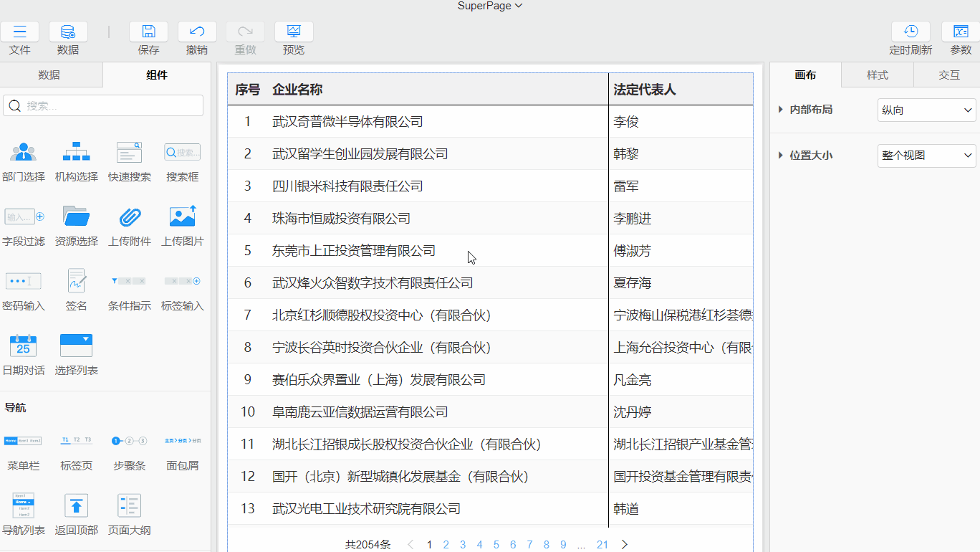The width and height of the screenshot is (980, 552).
Task: Select the 标签输入 component icon
Action: (x=183, y=281)
